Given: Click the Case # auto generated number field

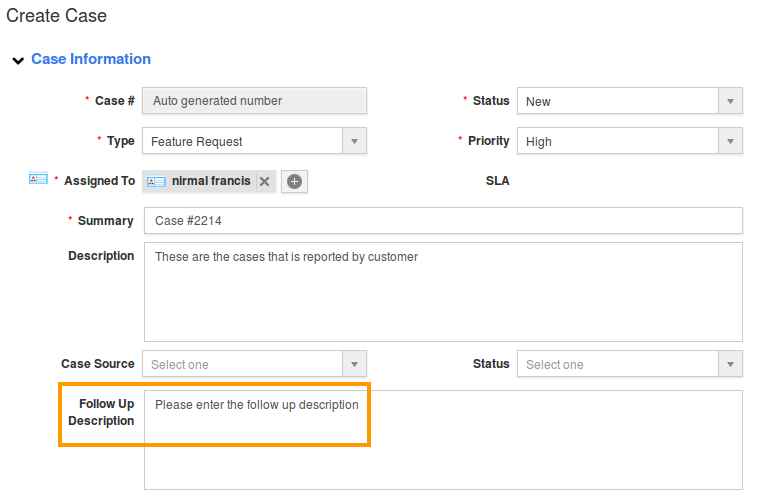Looking at the screenshot, I should (254, 101).
